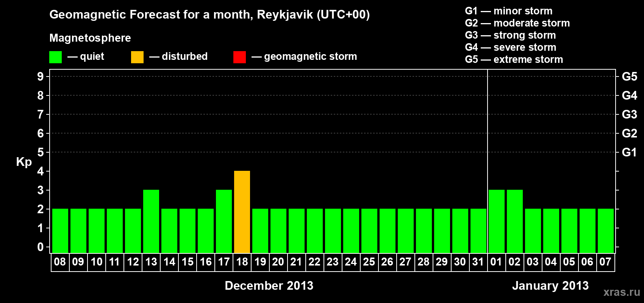Click the Geomagnetic Forecast chart title
This screenshot has height=303, width=644.
209,15
